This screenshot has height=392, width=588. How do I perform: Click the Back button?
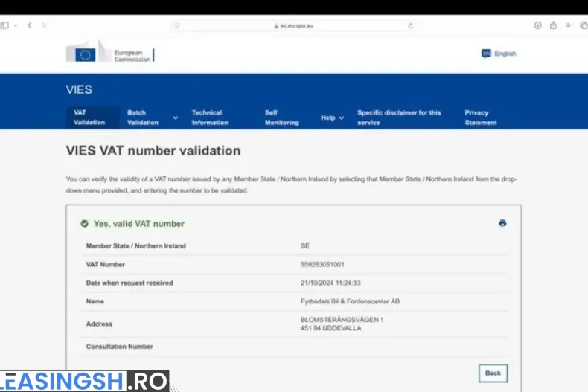[493, 373]
